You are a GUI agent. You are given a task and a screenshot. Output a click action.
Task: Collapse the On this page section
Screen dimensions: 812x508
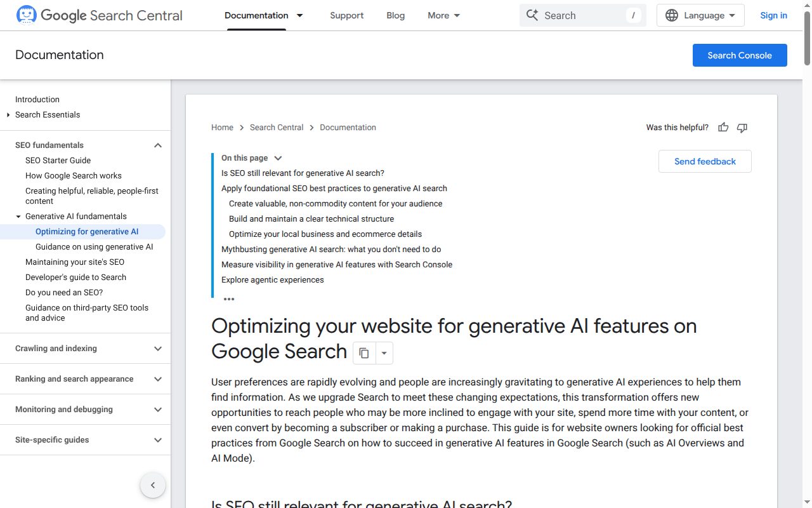pyautogui.click(x=278, y=158)
